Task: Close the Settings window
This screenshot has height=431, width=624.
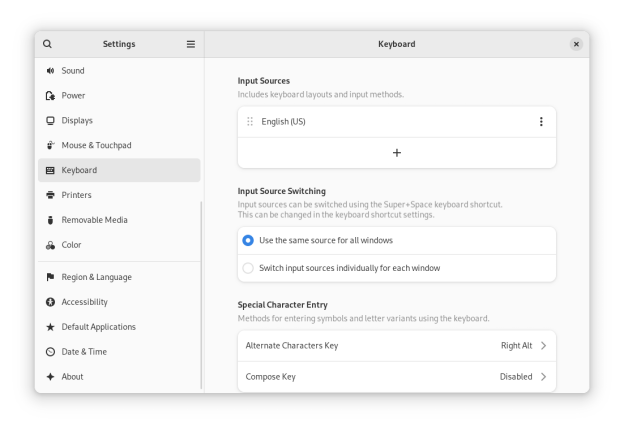Action: tap(576, 44)
